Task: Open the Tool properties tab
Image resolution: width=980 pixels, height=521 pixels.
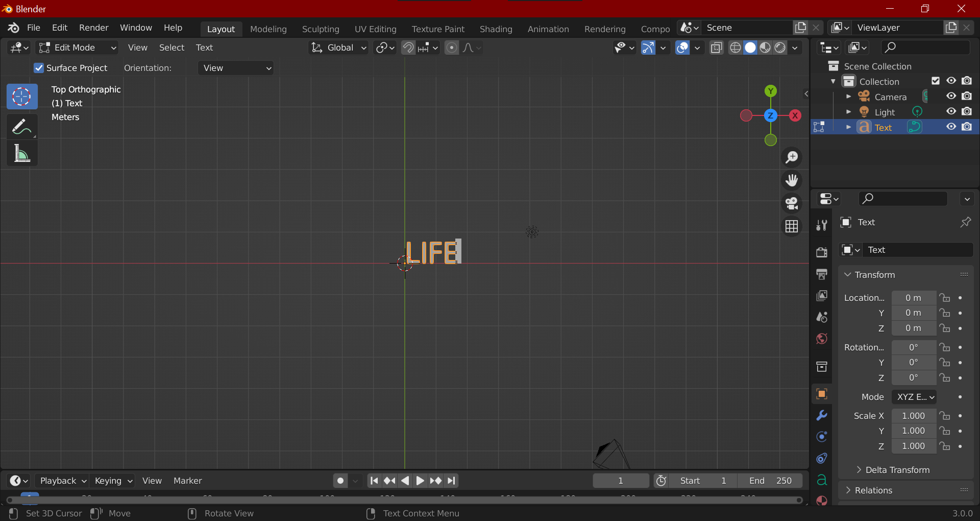Action: click(821, 225)
